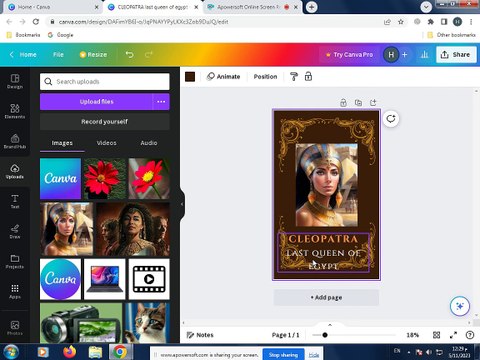Select the laptop image thumbnail
This screenshot has height=360, width=480.
click(x=105, y=279)
